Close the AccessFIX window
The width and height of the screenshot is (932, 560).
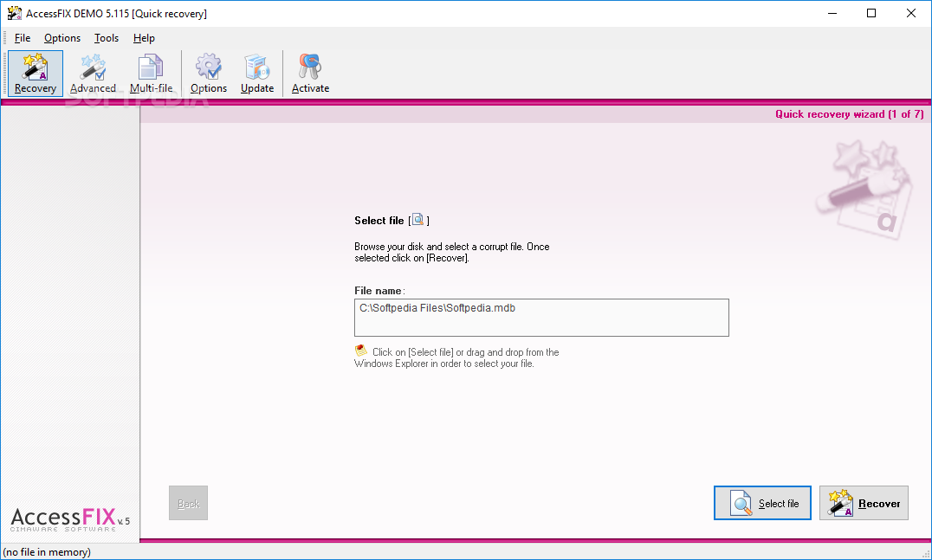pyautogui.click(x=910, y=13)
